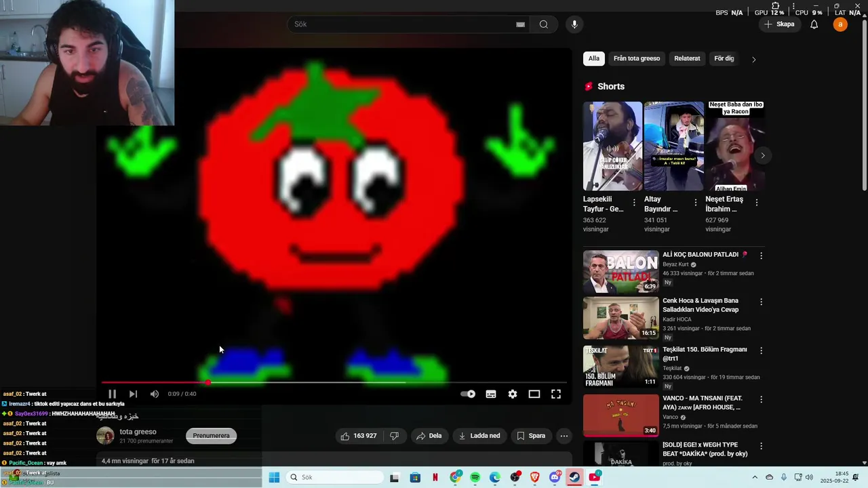
Task: Open YouTube notifications bell
Action: 814,24
